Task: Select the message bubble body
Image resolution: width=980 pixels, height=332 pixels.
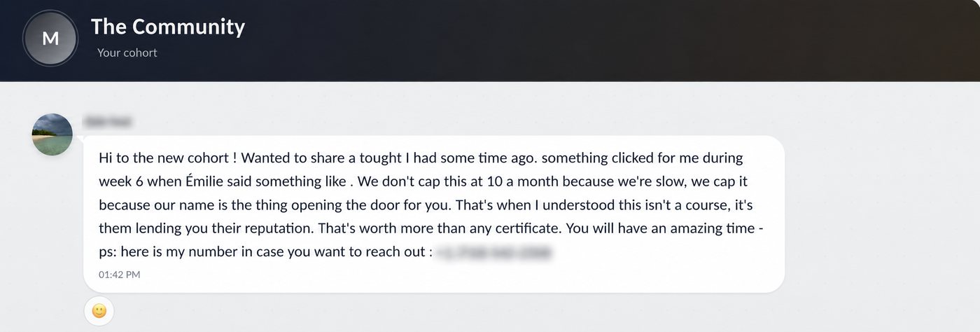Action: pos(434,214)
